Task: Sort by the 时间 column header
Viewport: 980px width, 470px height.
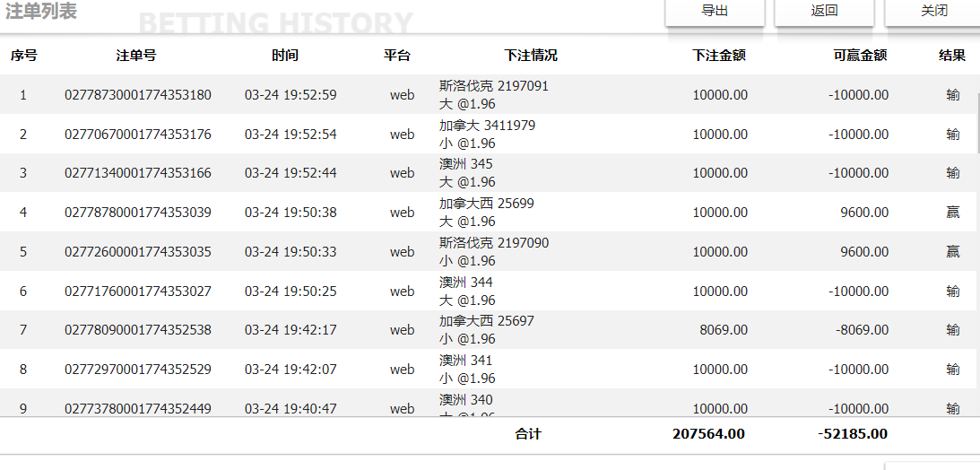Action: [285, 56]
